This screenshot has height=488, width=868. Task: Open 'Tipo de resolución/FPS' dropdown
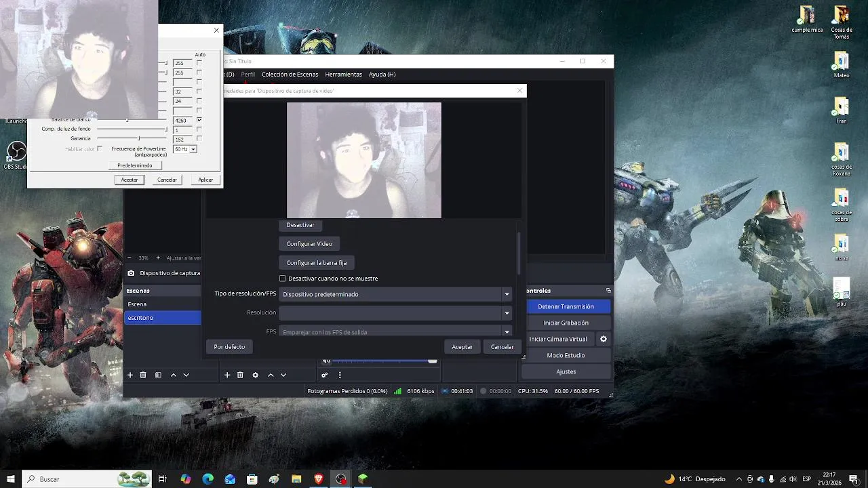pyautogui.click(x=395, y=294)
